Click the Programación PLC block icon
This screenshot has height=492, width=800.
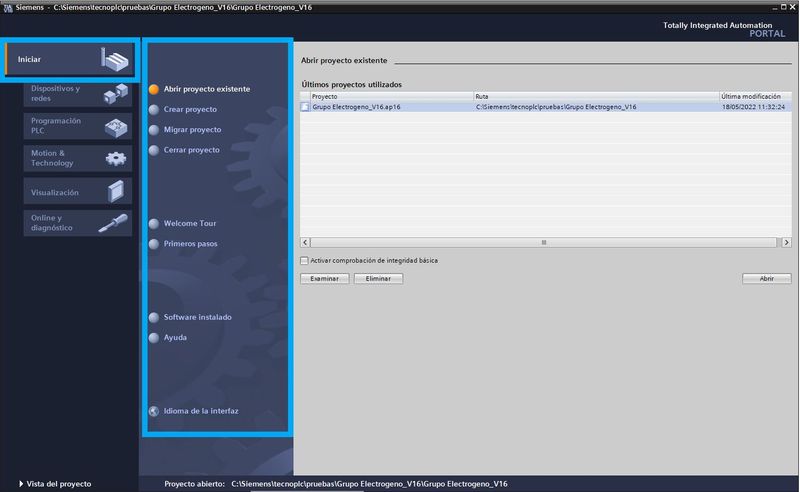116,127
